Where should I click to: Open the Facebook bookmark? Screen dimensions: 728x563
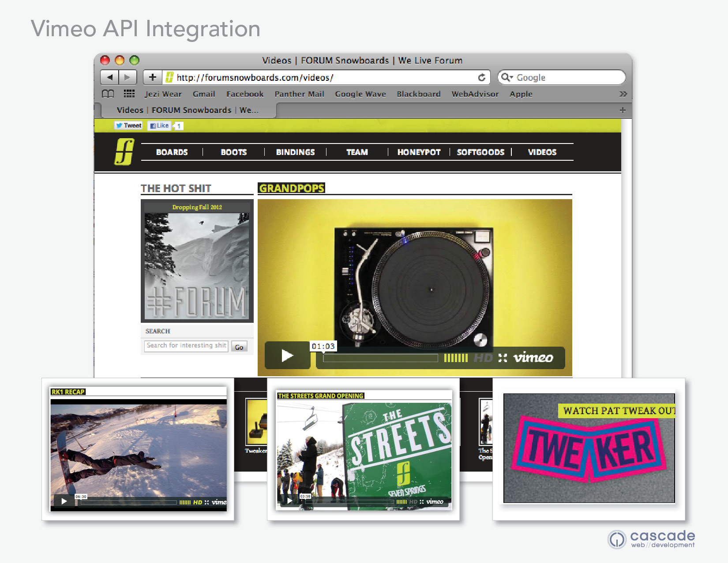245,94
